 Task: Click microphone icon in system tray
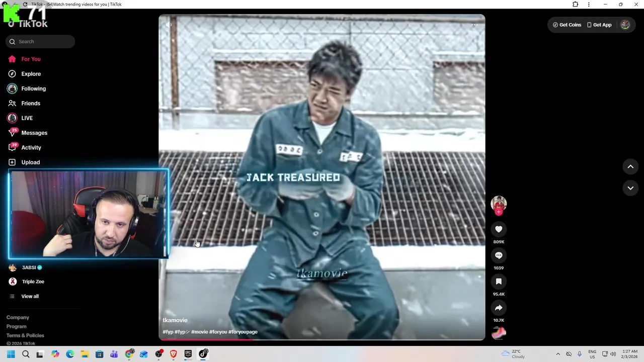[580, 354]
